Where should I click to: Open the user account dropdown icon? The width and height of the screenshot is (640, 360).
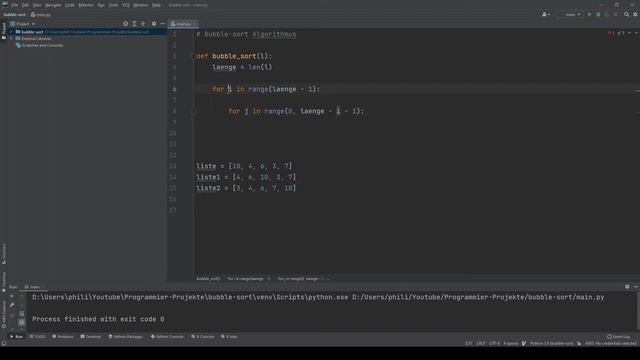[546, 14]
